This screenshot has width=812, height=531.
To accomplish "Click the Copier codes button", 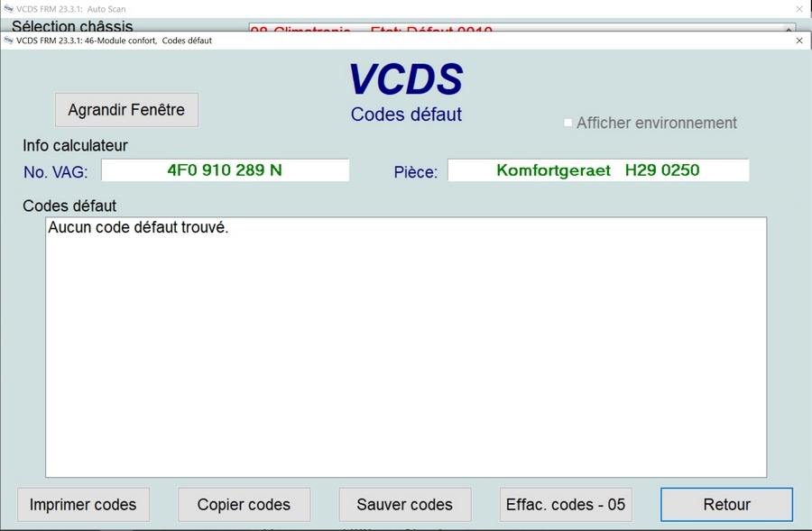I will click(244, 505).
